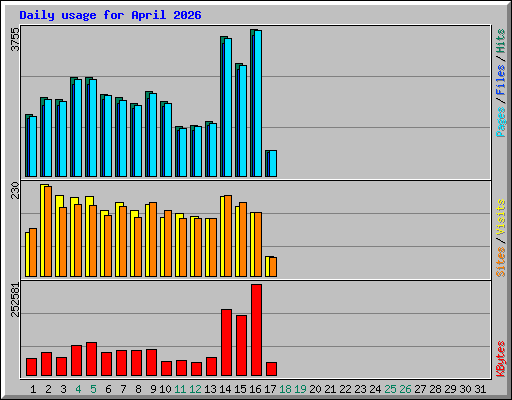The height and width of the screenshot is (400, 512).
Task: Click the red KBytes bar for day 14
Action: click(226, 343)
